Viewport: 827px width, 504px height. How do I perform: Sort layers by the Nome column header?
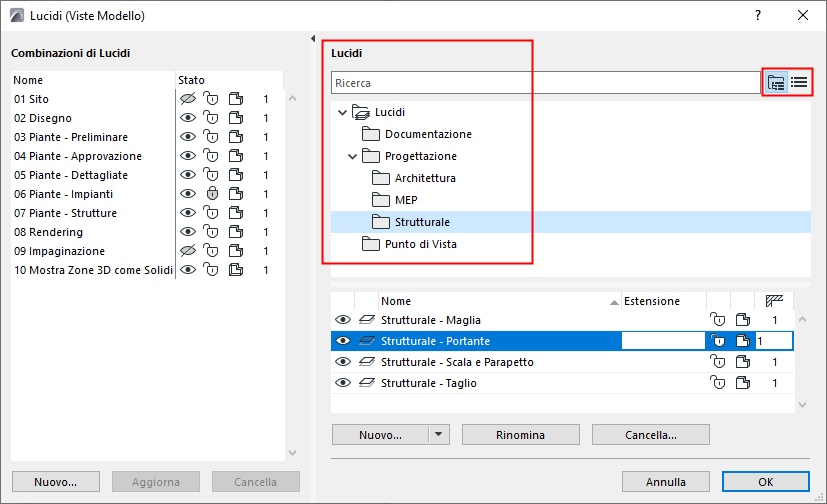pyautogui.click(x=497, y=301)
